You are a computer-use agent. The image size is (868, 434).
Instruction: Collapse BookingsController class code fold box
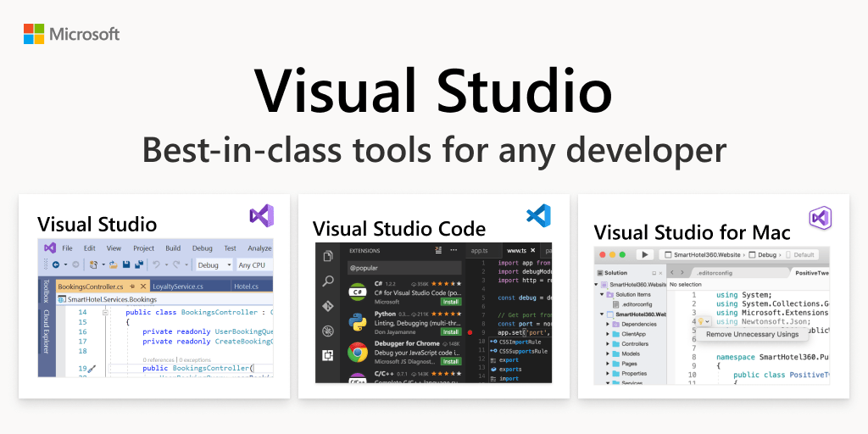105,312
